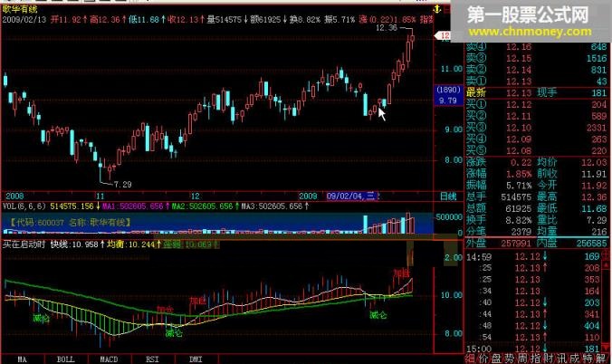Screen dimensions: 612x364
Task: Select the 成 tab in side panel
Action: [574, 359]
